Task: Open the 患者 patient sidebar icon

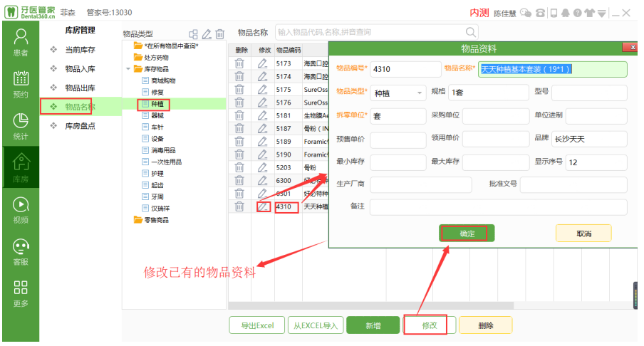Action: tap(21, 42)
